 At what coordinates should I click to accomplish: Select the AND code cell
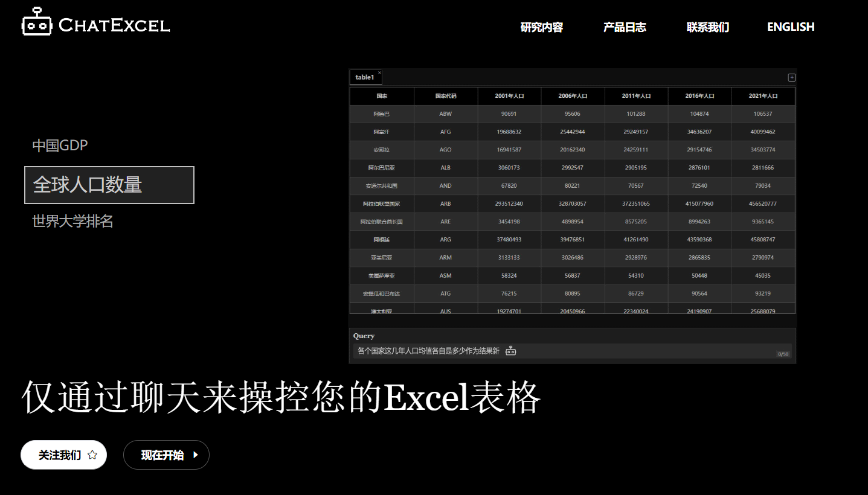(446, 186)
